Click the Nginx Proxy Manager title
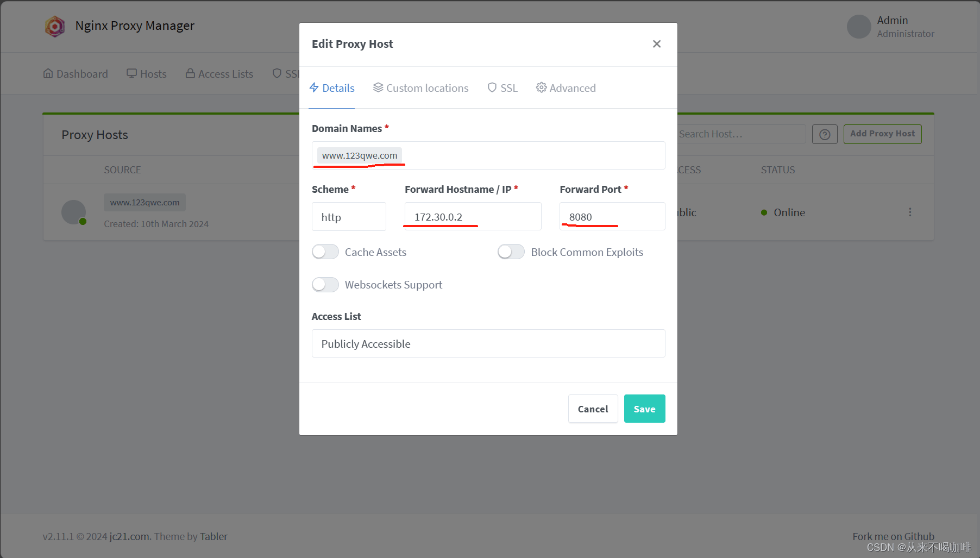The height and width of the screenshot is (558, 980). 135,26
